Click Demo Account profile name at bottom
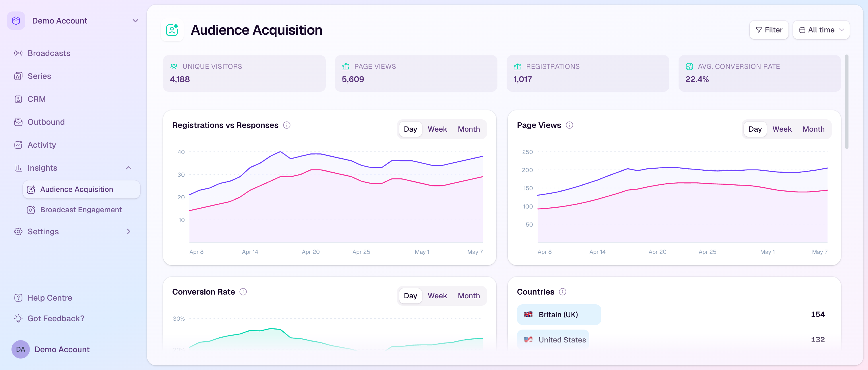The width and height of the screenshot is (868, 370). click(x=62, y=349)
